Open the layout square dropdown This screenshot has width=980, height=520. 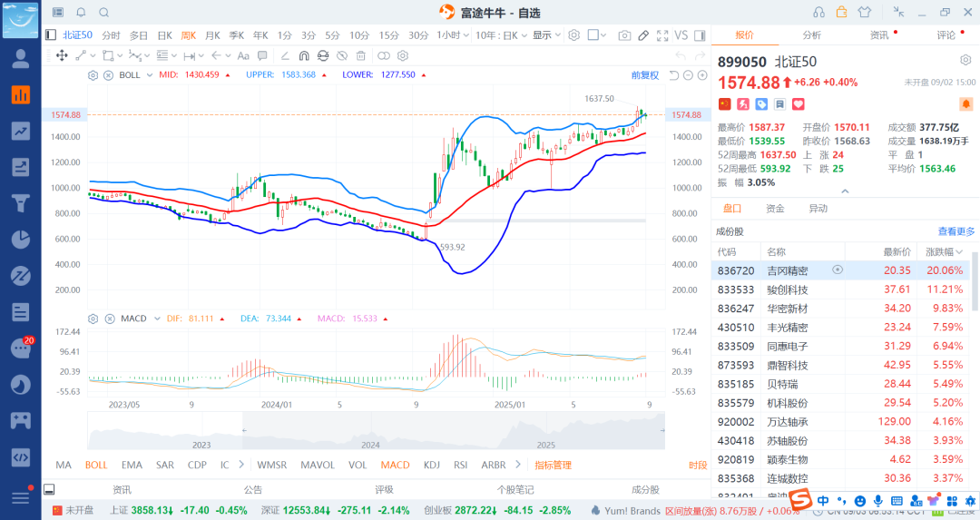click(597, 35)
